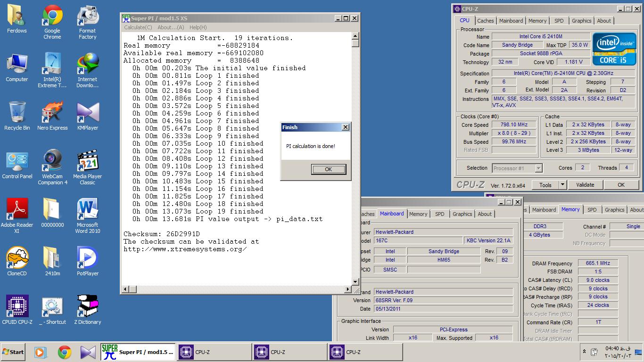This screenshot has height=362, width=644.
Task: Switch to the Caches tab in CPU-Z
Action: pos(485,21)
